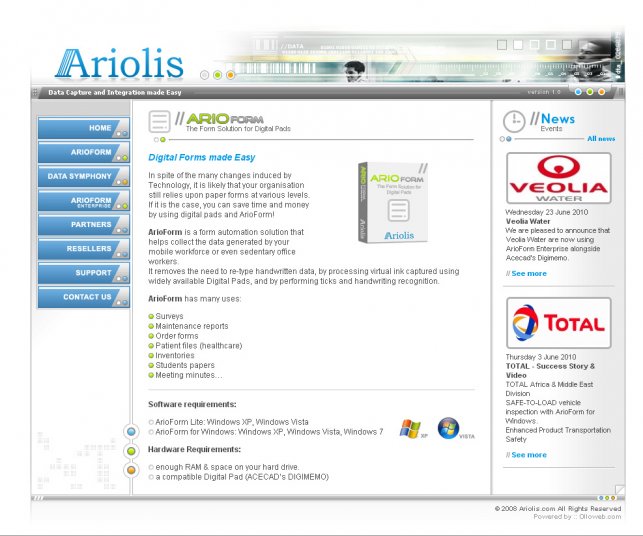Click the blue dot near version 1.0
This screenshot has height=536, width=643.
pyautogui.click(x=578, y=92)
